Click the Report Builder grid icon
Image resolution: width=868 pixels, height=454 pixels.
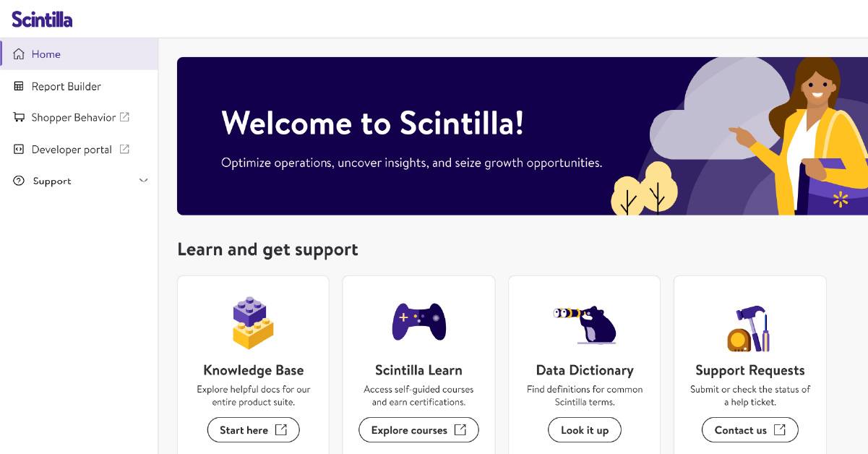(x=19, y=86)
